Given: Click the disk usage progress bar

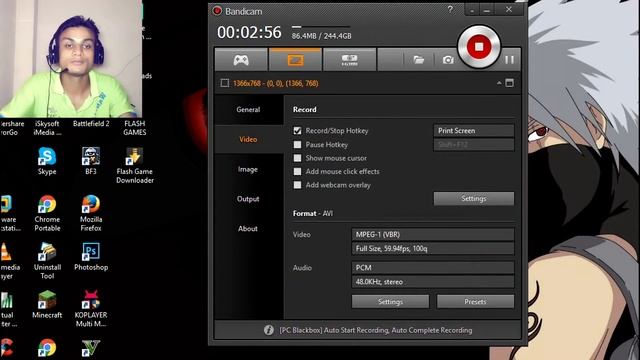Looking at the screenshot, I should pyautogui.click(x=321, y=27).
